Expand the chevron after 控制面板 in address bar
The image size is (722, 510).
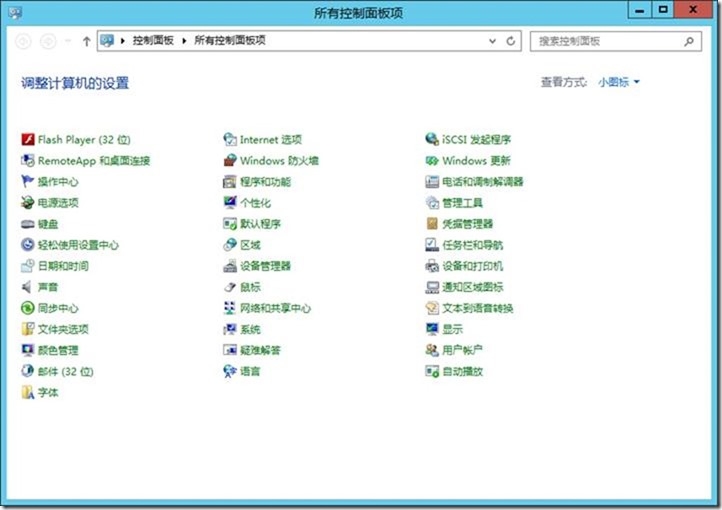[x=184, y=41]
